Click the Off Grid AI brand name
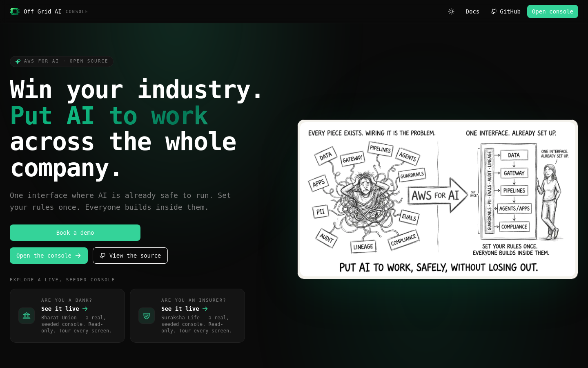This screenshot has height=368, width=588. pyautogui.click(x=42, y=11)
